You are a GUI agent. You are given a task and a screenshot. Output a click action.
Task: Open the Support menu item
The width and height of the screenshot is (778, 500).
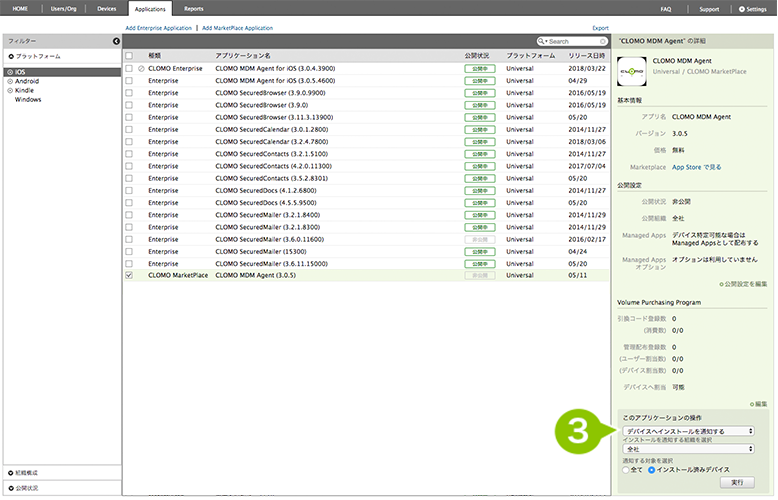click(709, 9)
